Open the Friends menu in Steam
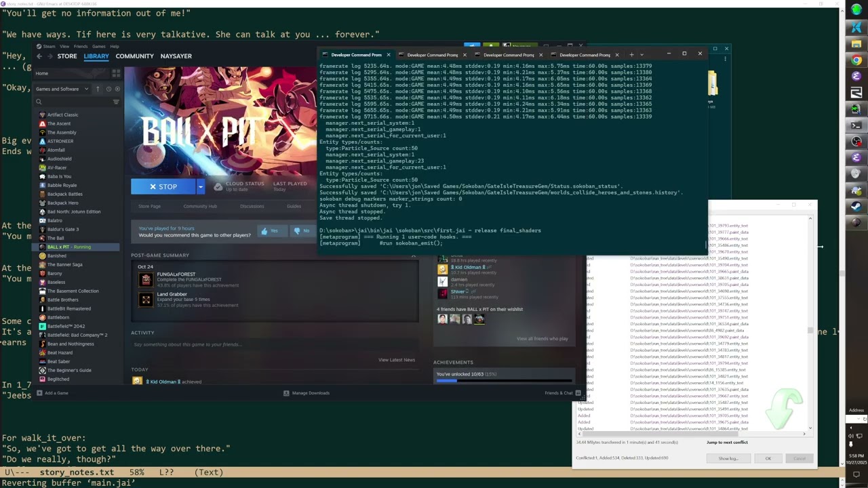The width and height of the screenshot is (868, 488). [x=81, y=47]
